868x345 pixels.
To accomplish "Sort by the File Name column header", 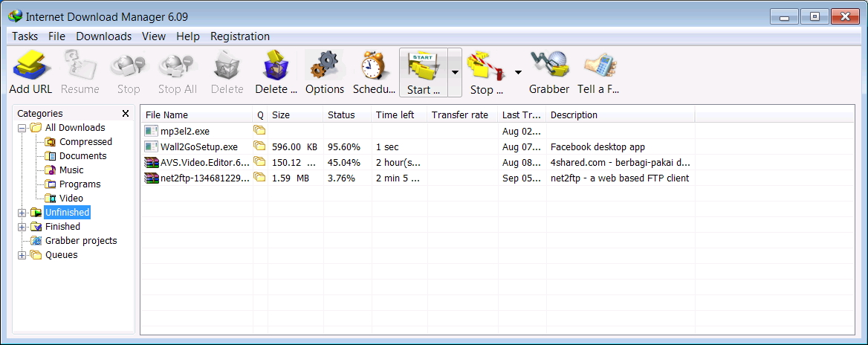I will [196, 115].
